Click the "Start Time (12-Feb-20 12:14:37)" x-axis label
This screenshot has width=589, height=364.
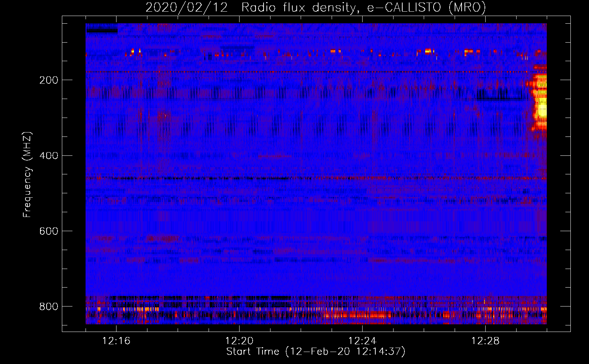[x=316, y=352]
